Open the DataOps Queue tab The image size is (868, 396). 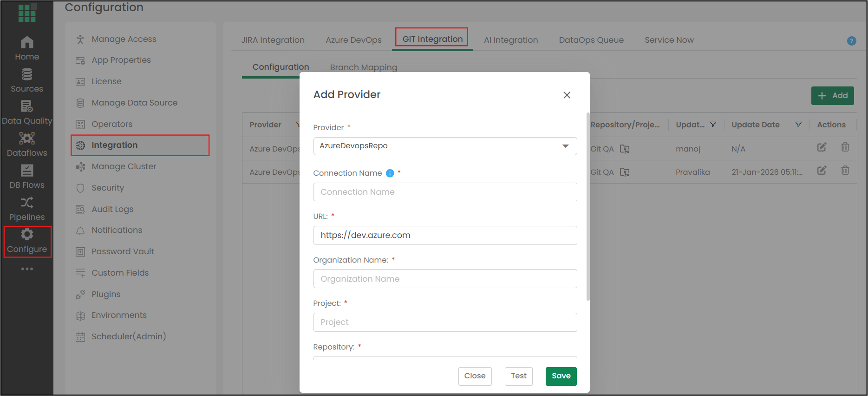(x=591, y=40)
